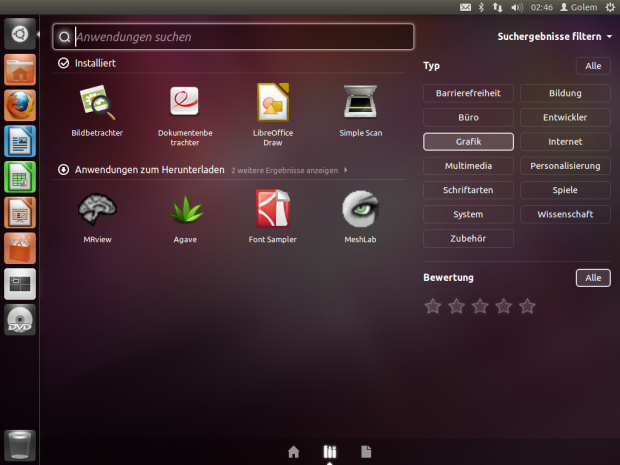Enable the Zubehör filter
Image resolution: width=620 pixels, height=465 pixels.
click(468, 238)
